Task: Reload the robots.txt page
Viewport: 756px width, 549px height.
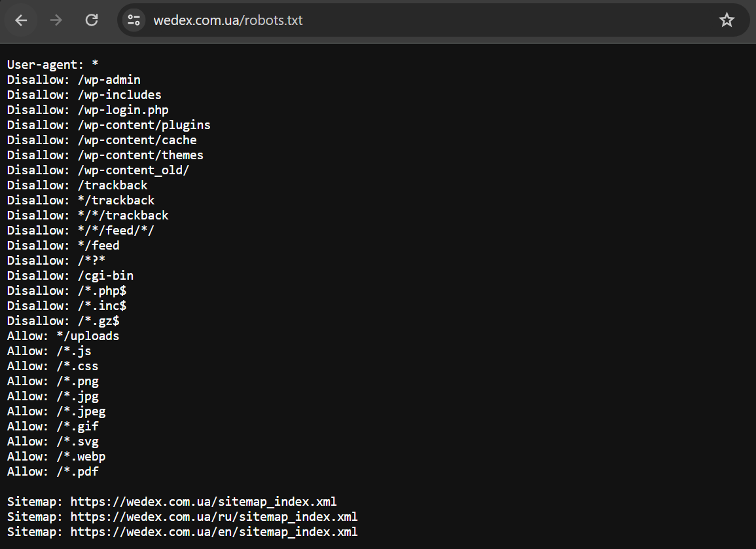Action: coord(92,20)
